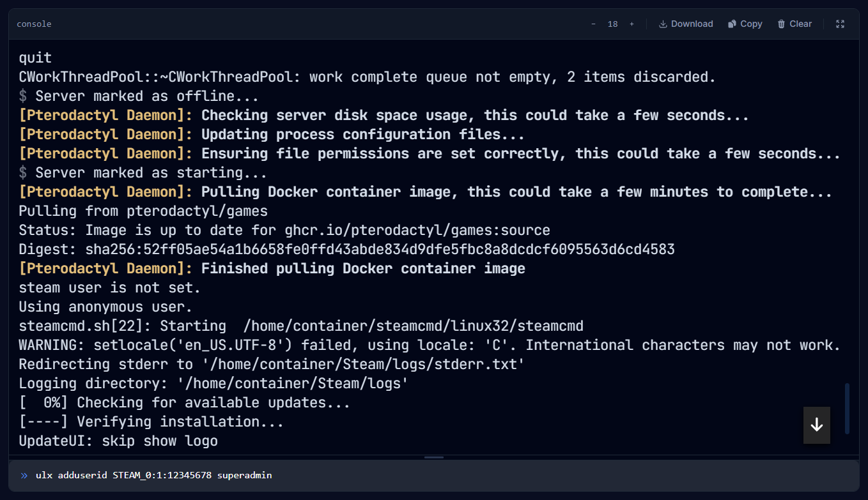Image resolution: width=868 pixels, height=500 pixels.
Task: Click the 'Redirecting stderr to' line
Action: pos(272,364)
